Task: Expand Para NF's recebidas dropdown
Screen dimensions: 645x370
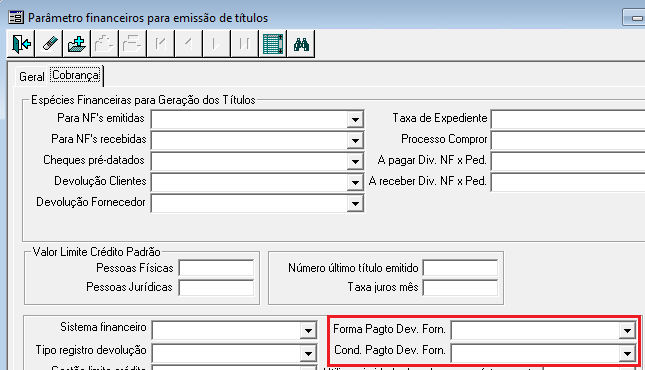Action: tap(355, 141)
